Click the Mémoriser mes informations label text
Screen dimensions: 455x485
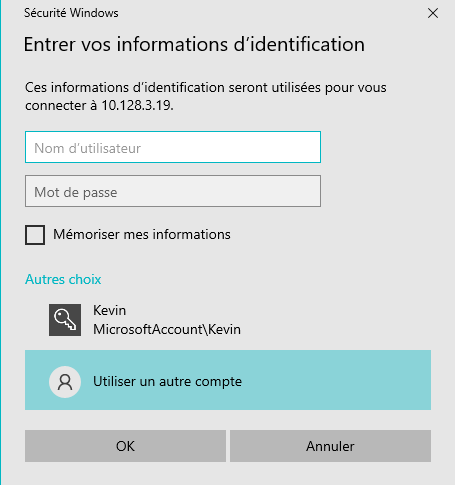pos(142,234)
